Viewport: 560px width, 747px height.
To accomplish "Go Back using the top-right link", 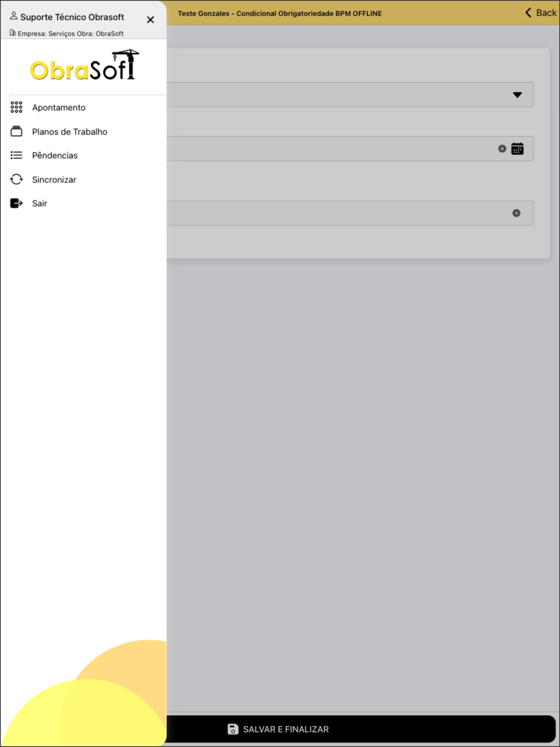I will [x=540, y=13].
